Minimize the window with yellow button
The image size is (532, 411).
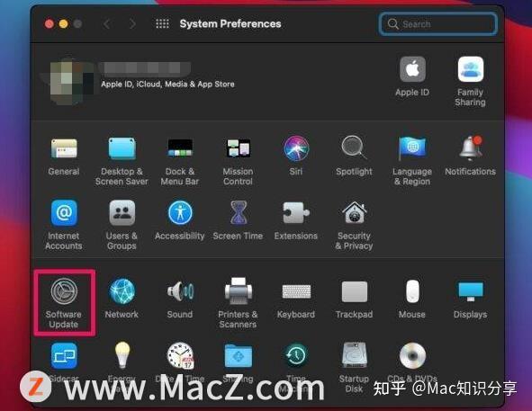click(x=63, y=24)
